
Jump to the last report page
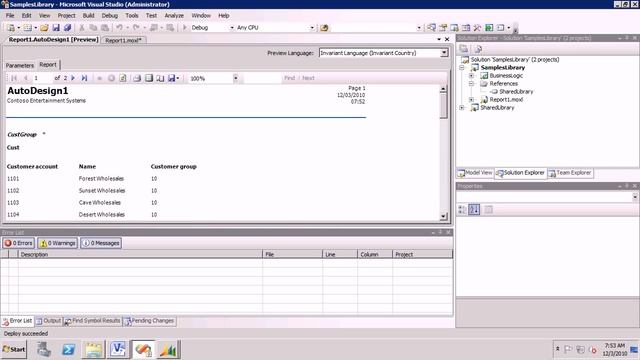coord(84,78)
